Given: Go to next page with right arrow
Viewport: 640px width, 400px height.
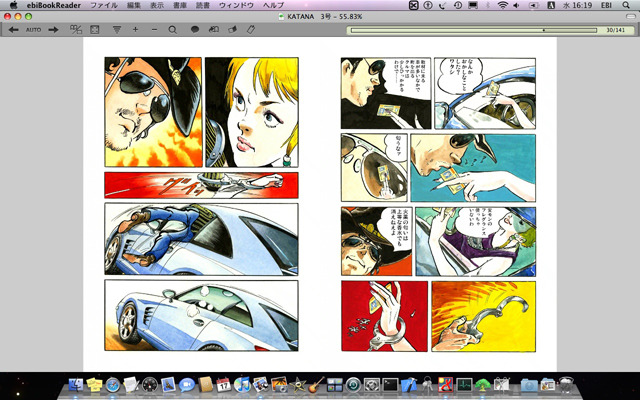Looking at the screenshot, I should coord(53,30).
